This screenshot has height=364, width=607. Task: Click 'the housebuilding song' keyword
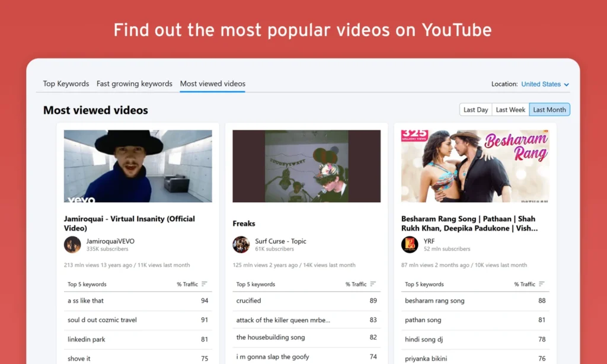coord(270,337)
